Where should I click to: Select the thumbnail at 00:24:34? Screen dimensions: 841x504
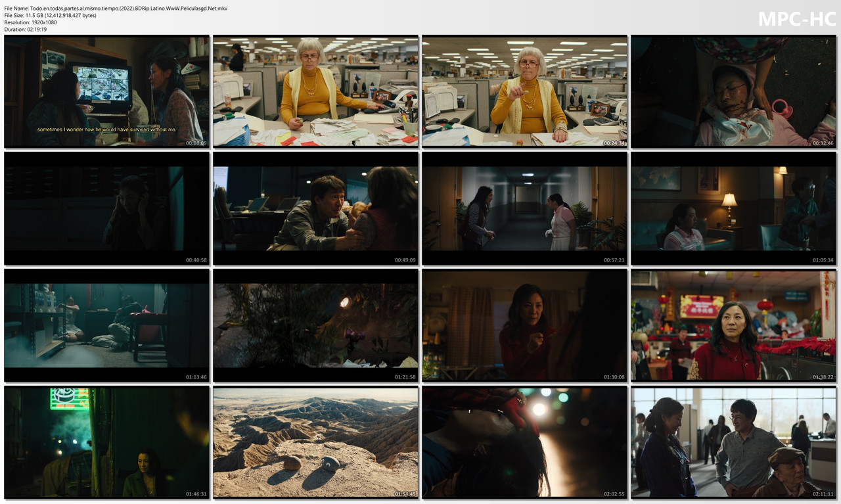524,91
